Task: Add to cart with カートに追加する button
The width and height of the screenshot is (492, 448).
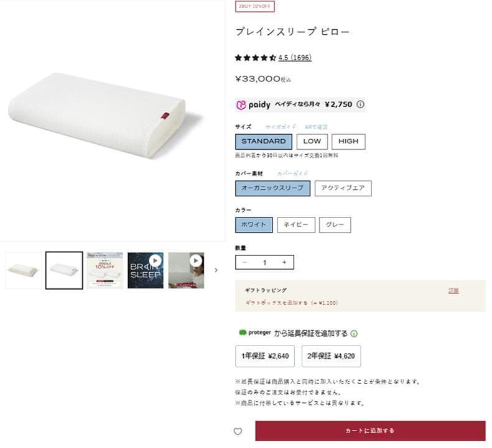Action: (370, 431)
